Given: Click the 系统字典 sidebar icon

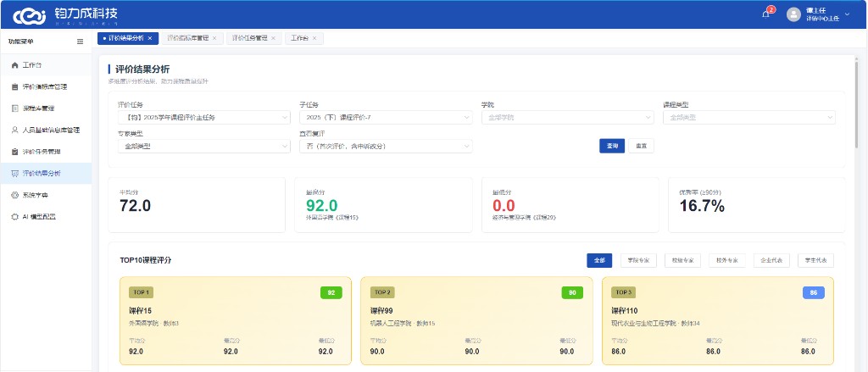Looking at the screenshot, I should 15,195.
